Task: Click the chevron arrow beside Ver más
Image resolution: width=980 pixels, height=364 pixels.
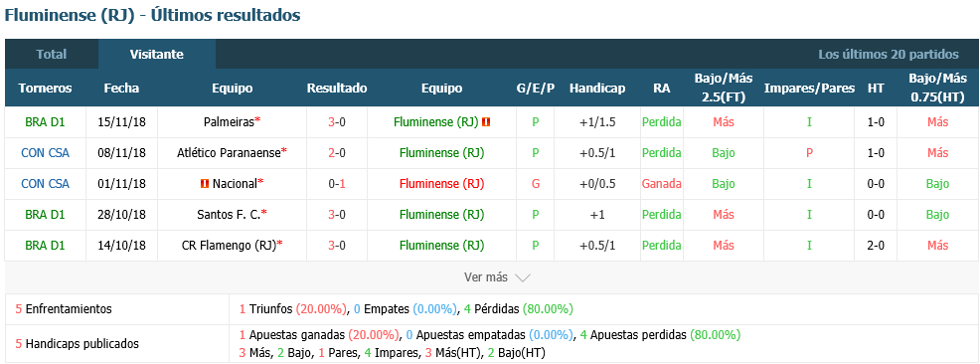Action: coord(523,277)
